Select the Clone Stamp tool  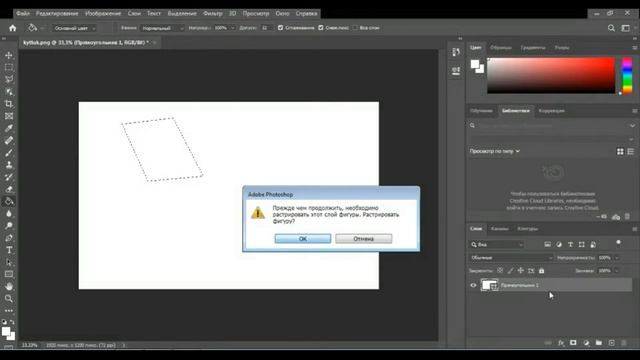[9, 165]
